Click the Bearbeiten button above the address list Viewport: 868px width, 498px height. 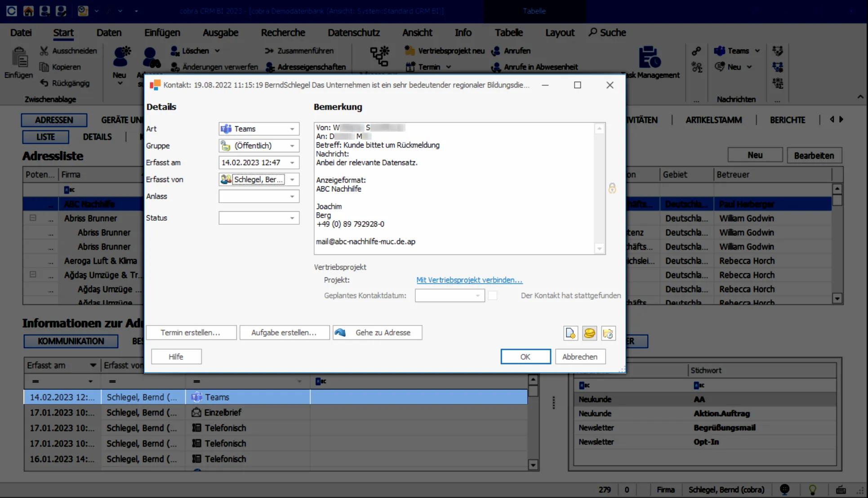coord(814,156)
